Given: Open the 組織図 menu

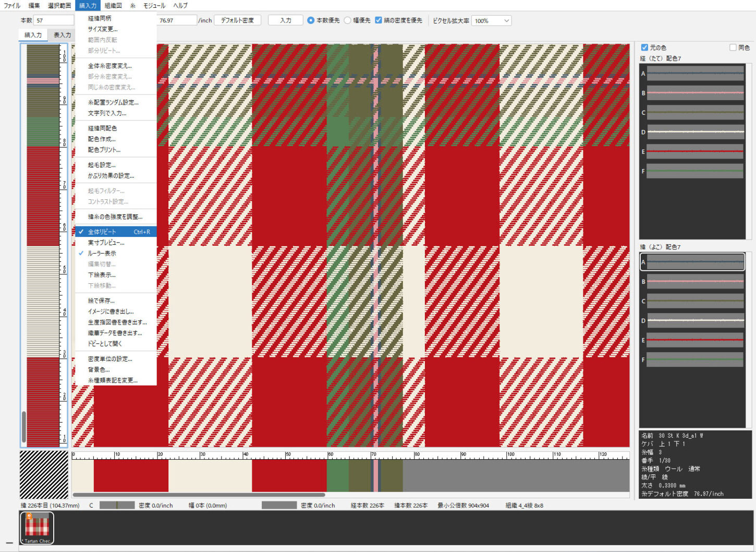Looking at the screenshot, I should (x=113, y=6).
